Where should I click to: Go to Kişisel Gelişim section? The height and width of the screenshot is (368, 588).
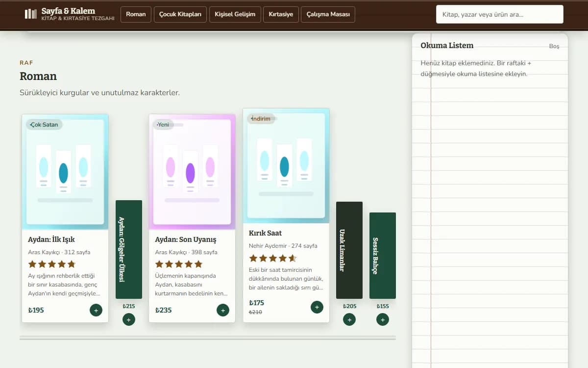[x=235, y=14]
